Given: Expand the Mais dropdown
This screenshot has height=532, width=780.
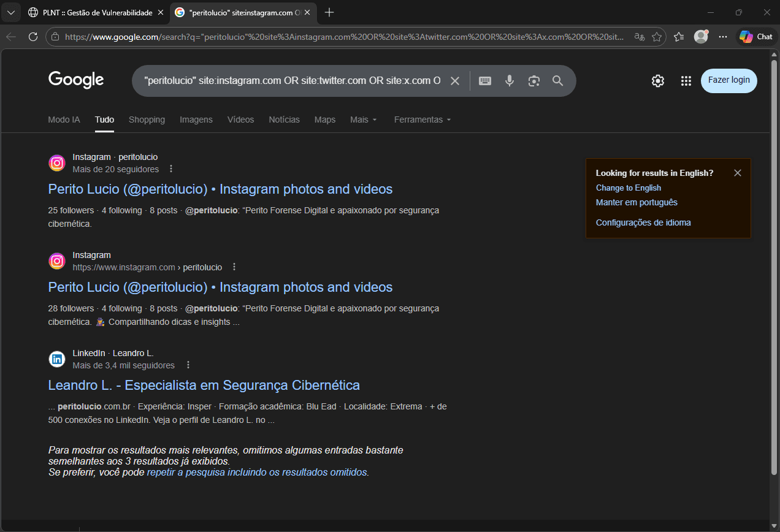Looking at the screenshot, I should pyautogui.click(x=363, y=120).
